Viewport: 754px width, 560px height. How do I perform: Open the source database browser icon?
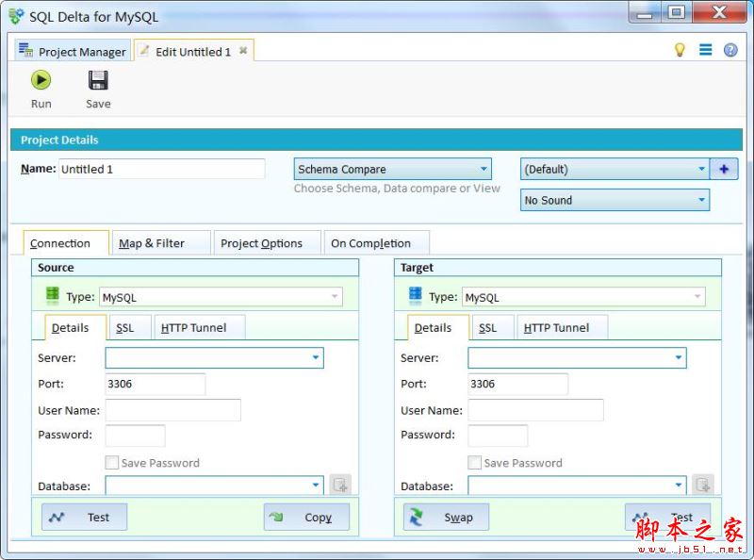(x=340, y=485)
